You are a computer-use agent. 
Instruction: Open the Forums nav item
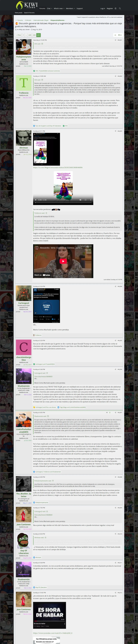(x=42, y=8)
